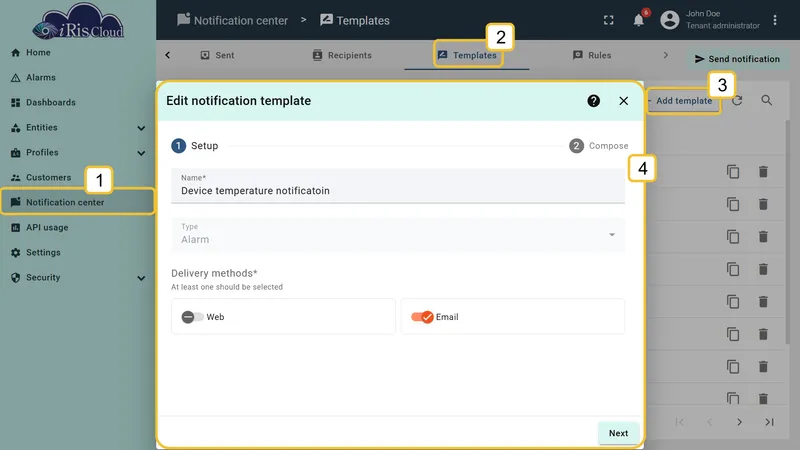Click into the Name input field

tap(398, 186)
